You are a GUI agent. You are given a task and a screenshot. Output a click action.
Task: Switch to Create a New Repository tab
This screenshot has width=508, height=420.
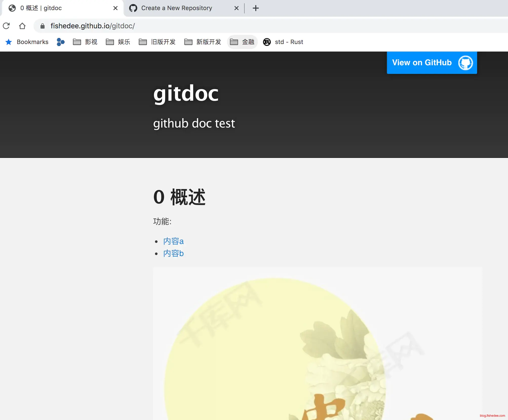coord(176,8)
